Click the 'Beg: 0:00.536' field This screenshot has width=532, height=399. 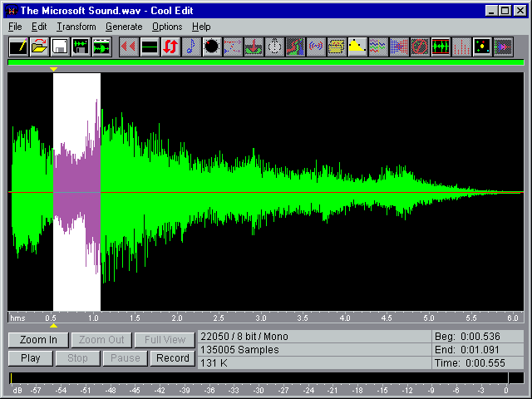(x=478, y=337)
